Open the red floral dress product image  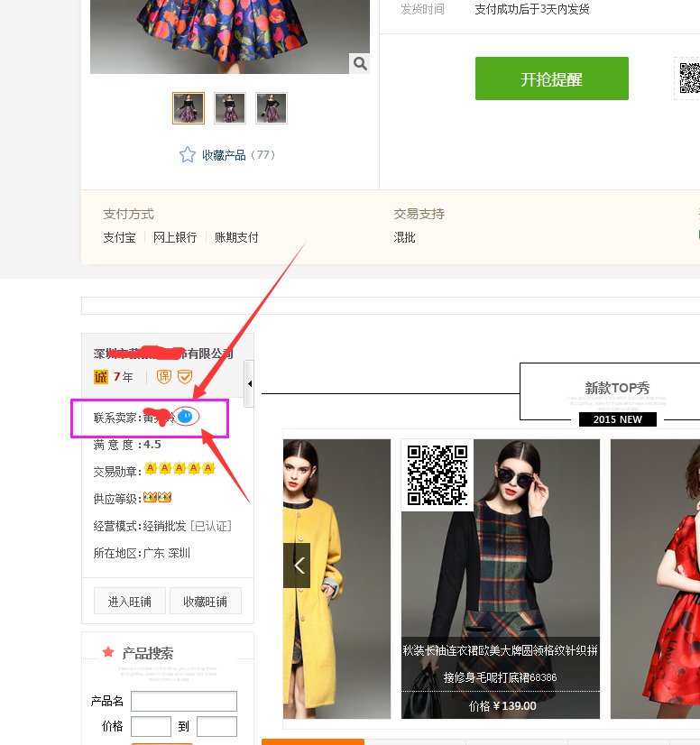tap(655, 579)
